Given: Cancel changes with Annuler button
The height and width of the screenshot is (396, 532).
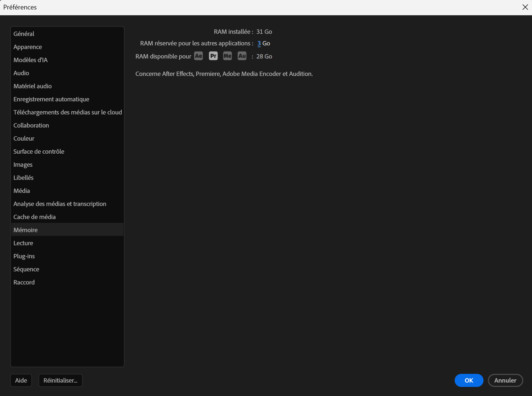Looking at the screenshot, I should click(505, 380).
